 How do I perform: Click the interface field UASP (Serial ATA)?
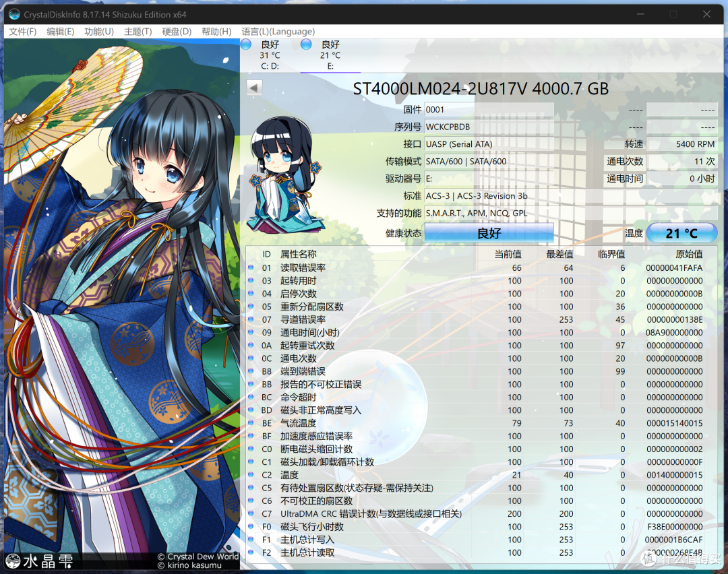489,144
